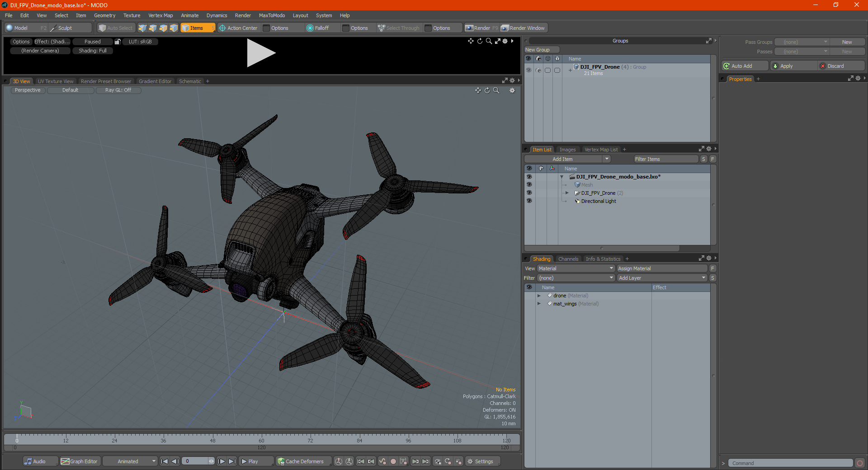Screen dimensions: 868x470
Task: Click 3D viewport zoom magnifier icon
Action: point(496,90)
